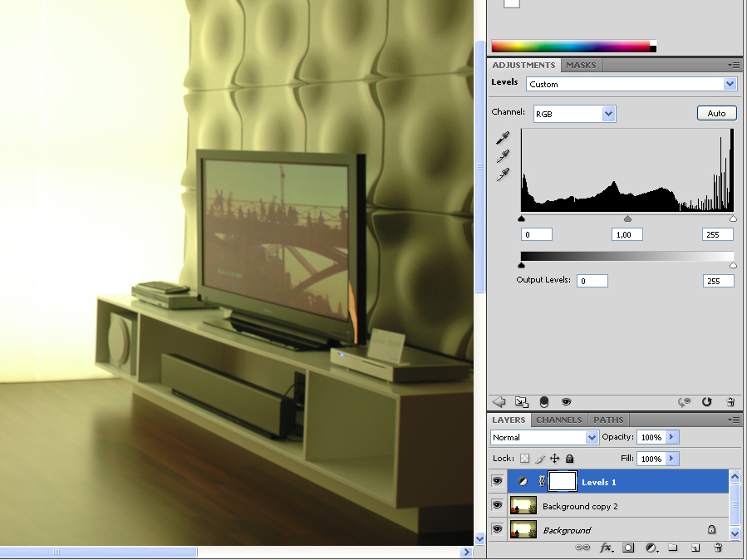Click the input white point slider
This screenshot has height=560, width=747.
[x=733, y=219]
